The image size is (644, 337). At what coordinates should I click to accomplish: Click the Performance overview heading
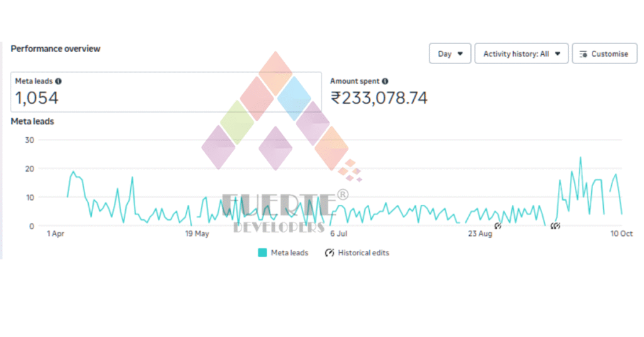pyautogui.click(x=55, y=48)
